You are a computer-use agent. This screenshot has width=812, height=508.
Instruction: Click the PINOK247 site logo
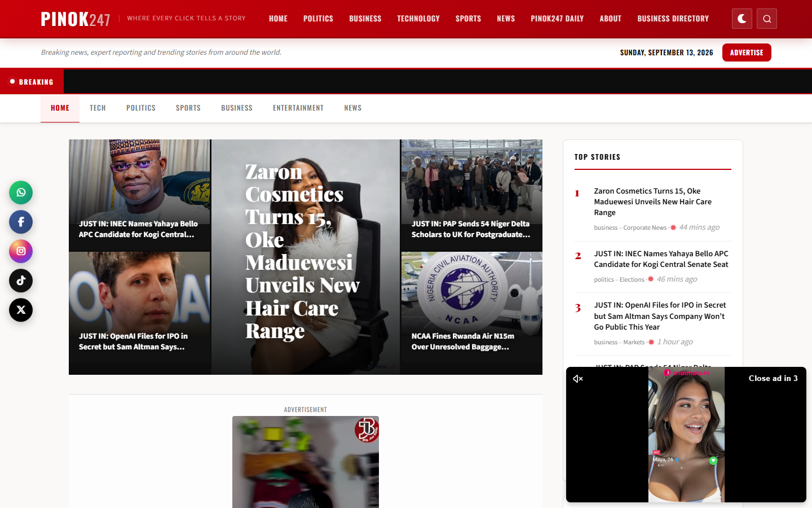(x=76, y=19)
